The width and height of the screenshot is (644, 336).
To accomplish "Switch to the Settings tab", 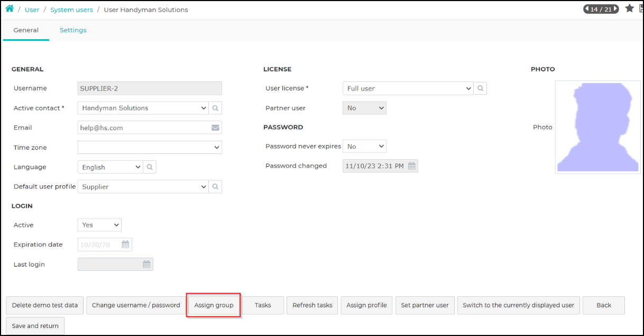I will [73, 30].
